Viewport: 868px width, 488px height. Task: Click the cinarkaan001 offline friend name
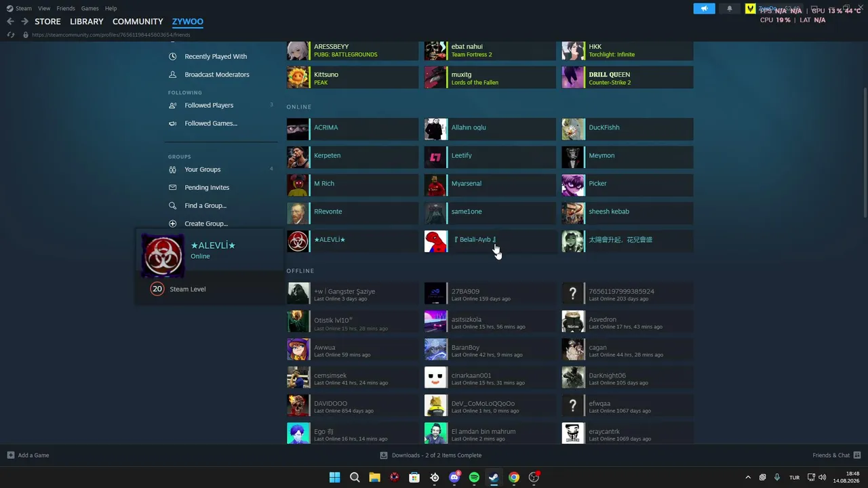coord(471,375)
